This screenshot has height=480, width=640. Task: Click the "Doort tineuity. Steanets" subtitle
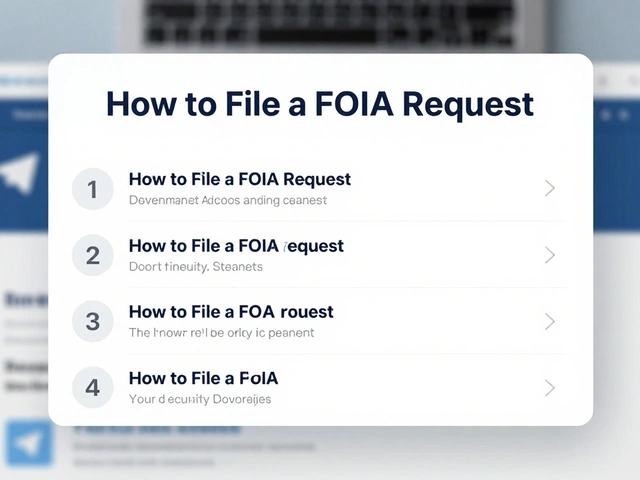[x=196, y=267]
